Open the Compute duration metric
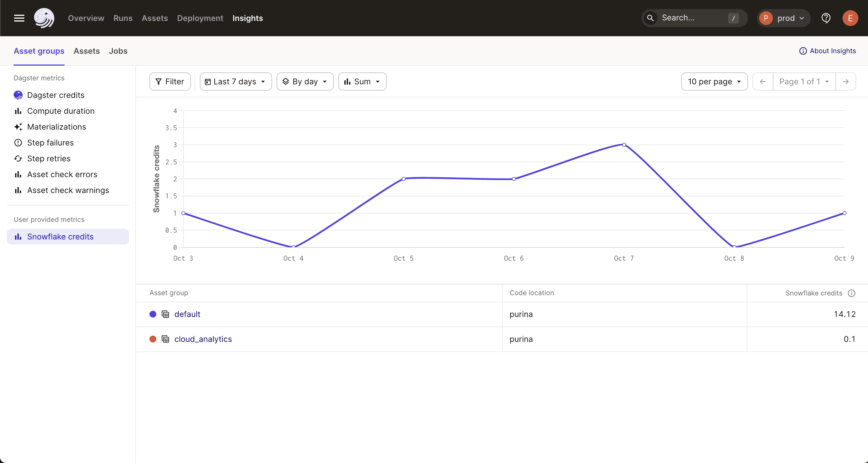This screenshot has height=463, width=868. 61,111
